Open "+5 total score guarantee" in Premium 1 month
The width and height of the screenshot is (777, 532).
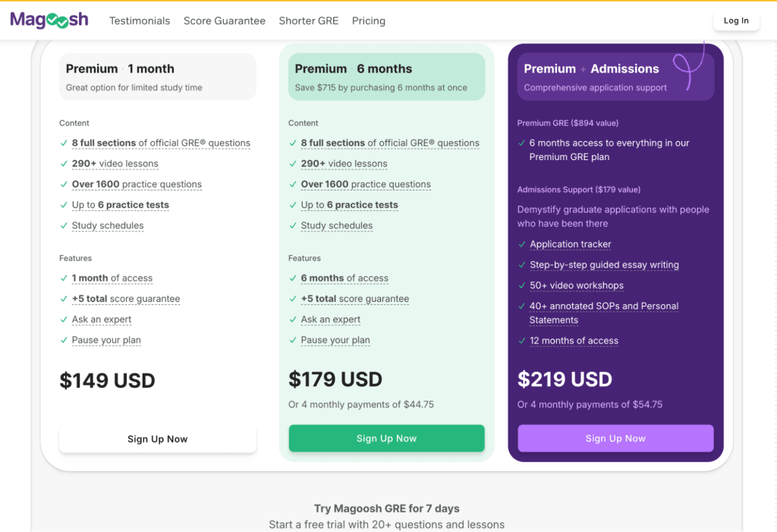coord(126,299)
